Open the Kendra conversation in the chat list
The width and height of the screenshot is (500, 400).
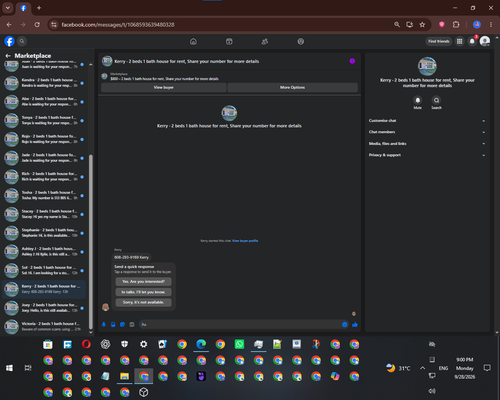44,83
